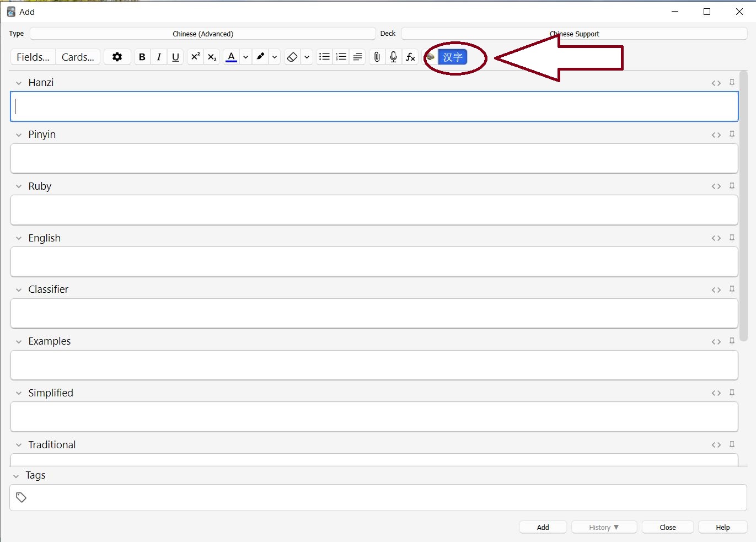Pin the Pinyin field as sticky
This screenshot has height=542, width=756.
732,135
